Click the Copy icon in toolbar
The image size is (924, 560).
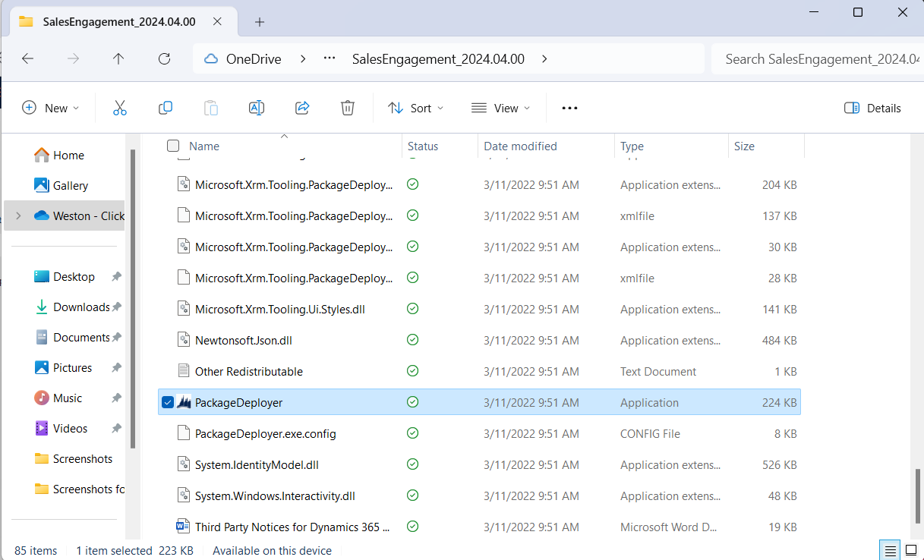pos(166,108)
